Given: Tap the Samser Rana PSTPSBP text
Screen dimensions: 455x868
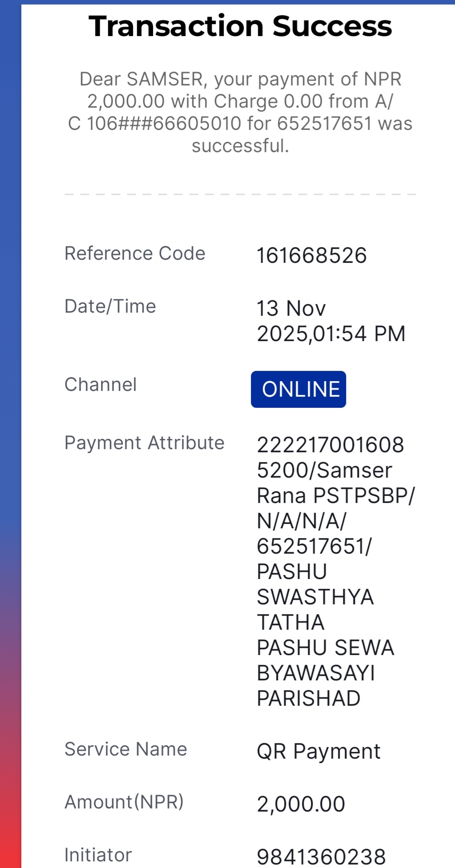Looking at the screenshot, I should pos(336,483).
